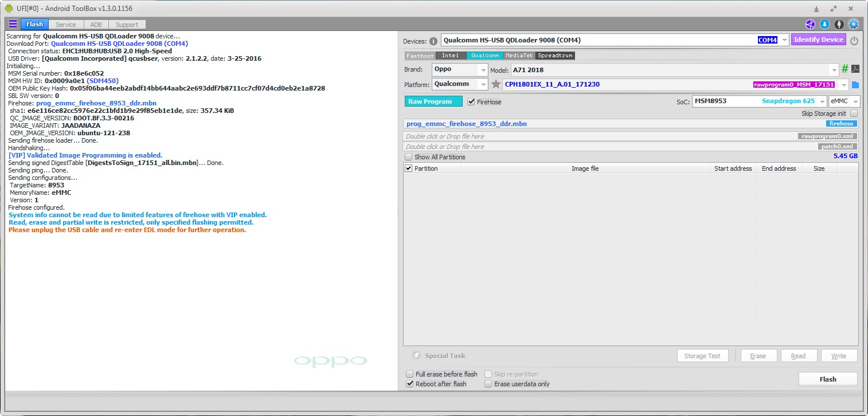Select the MediaTek mode tab
Viewport: 868px width, 416px height.
[x=519, y=56]
